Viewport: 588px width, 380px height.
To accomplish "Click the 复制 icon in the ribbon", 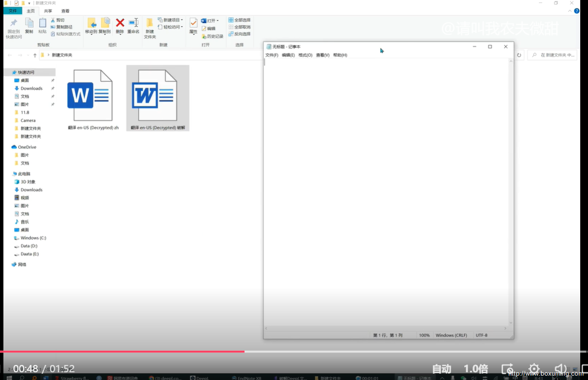I will tap(29, 23).
